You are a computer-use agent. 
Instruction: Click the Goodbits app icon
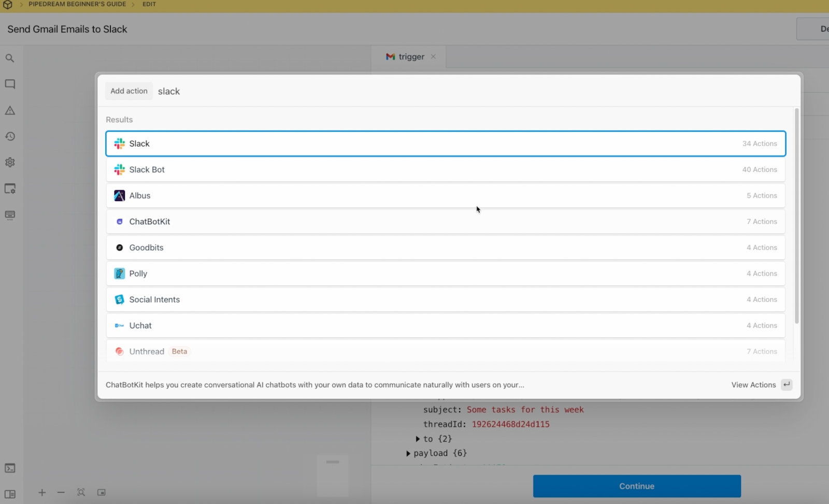click(120, 248)
